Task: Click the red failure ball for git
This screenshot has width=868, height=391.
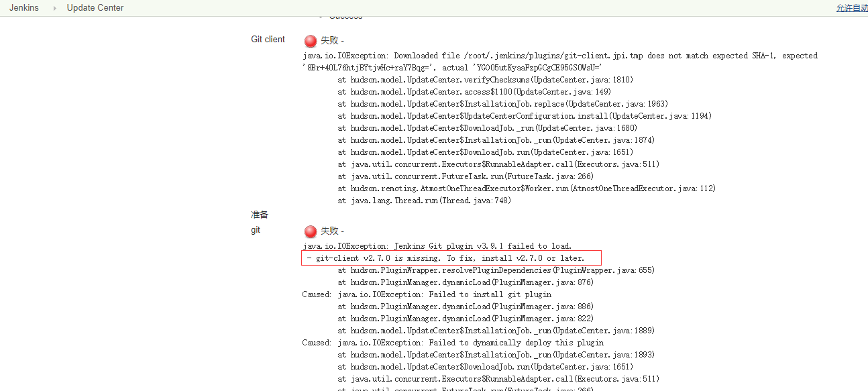Action: click(x=311, y=231)
